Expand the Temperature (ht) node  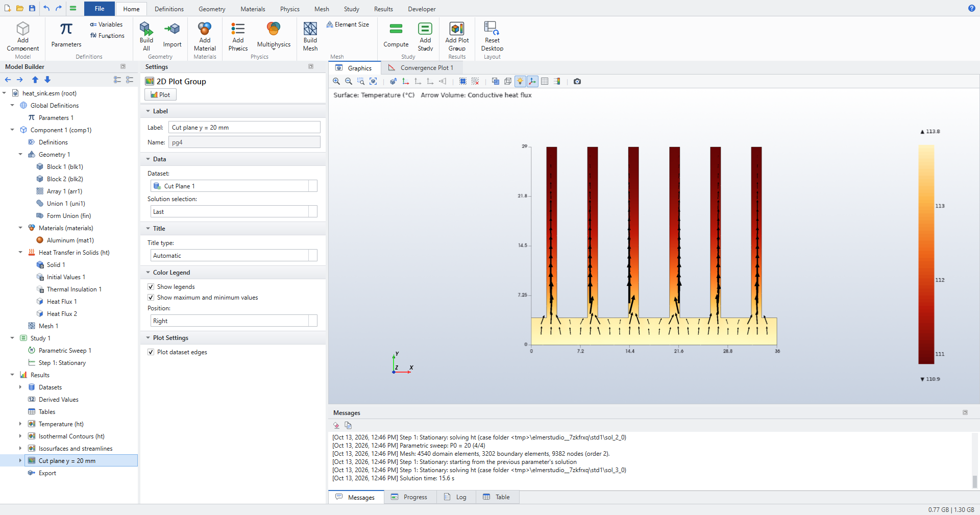20,424
